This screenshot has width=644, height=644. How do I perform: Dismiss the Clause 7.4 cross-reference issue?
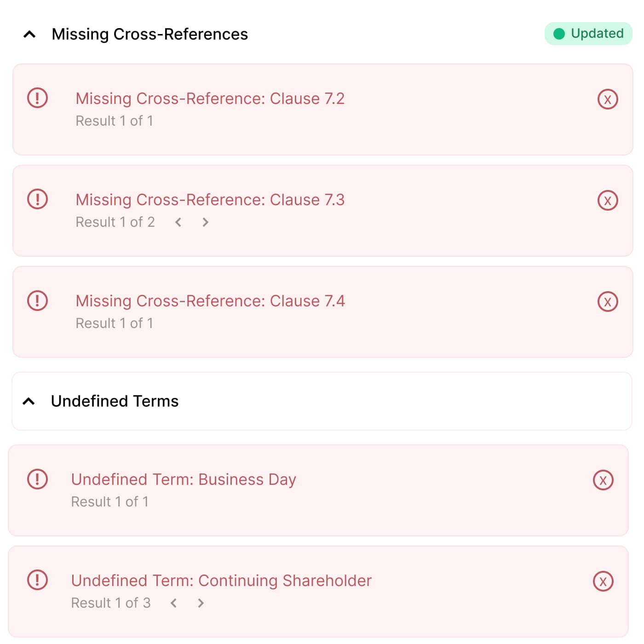607,302
